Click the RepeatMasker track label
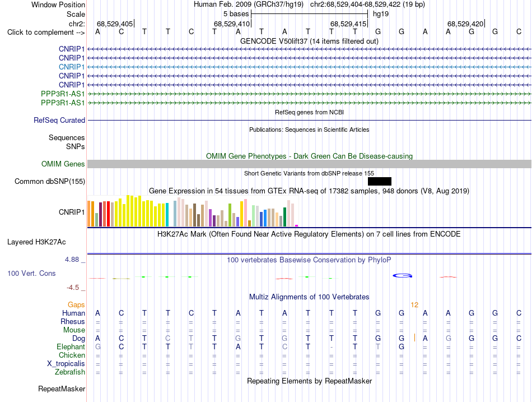 pos(62,389)
